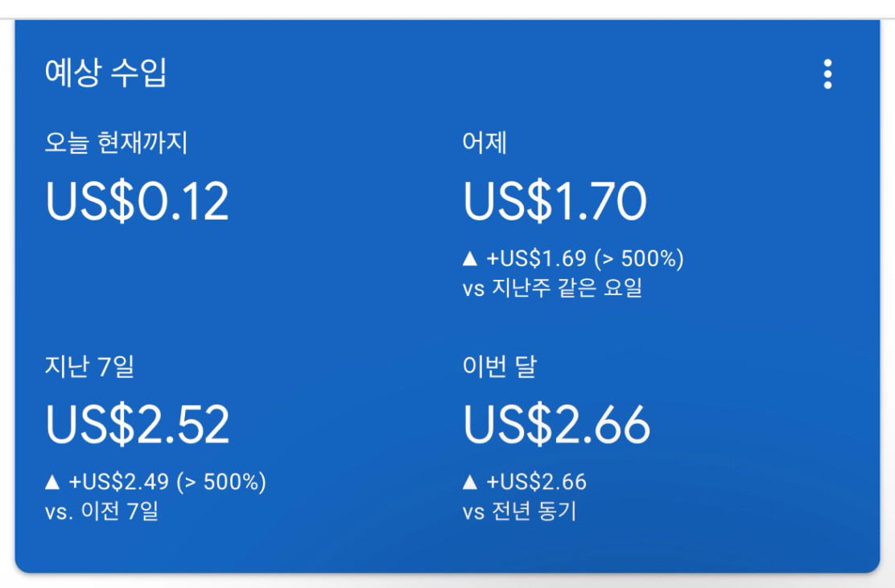
Task: Click the vs 전년 동기 comparison text
Action: (x=519, y=512)
